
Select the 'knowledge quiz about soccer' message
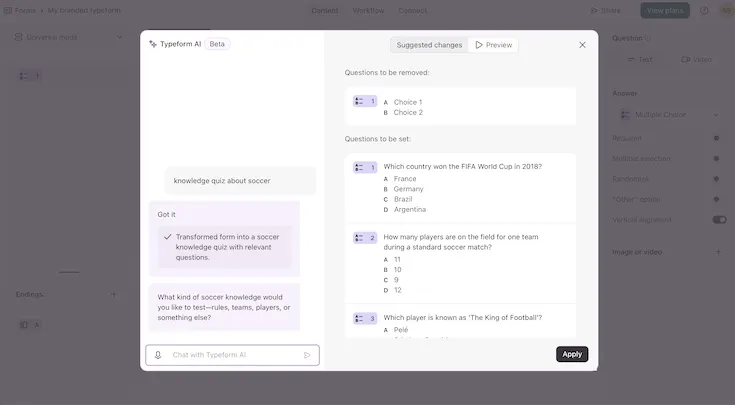(x=240, y=180)
